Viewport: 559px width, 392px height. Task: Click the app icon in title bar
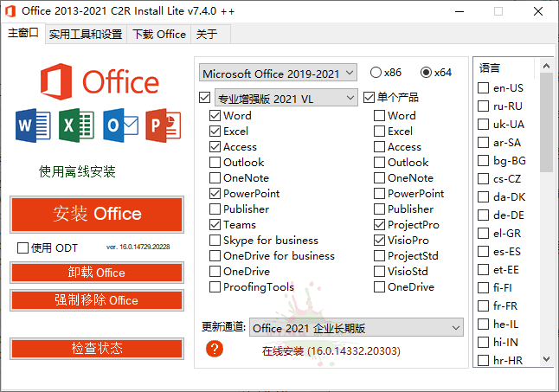10,10
